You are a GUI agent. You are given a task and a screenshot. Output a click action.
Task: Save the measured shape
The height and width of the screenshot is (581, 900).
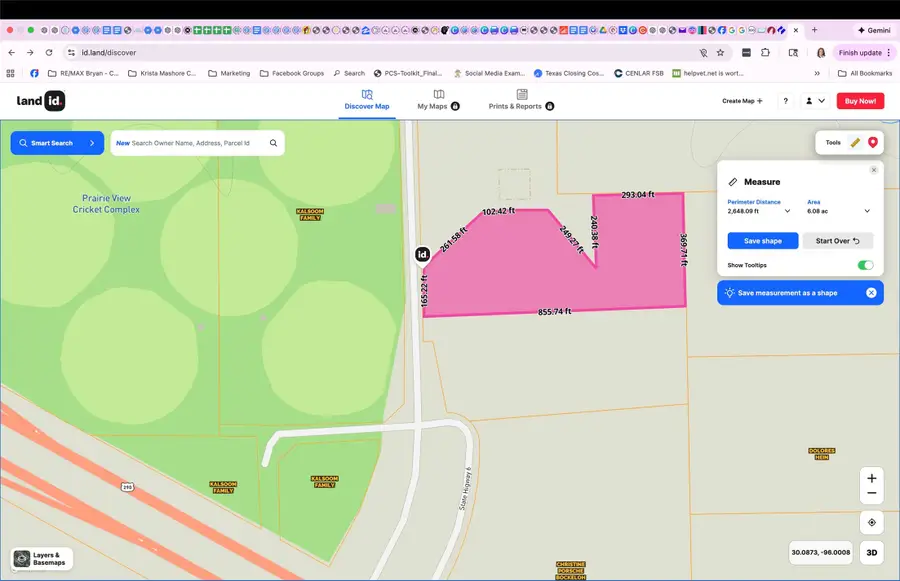[762, 240]
